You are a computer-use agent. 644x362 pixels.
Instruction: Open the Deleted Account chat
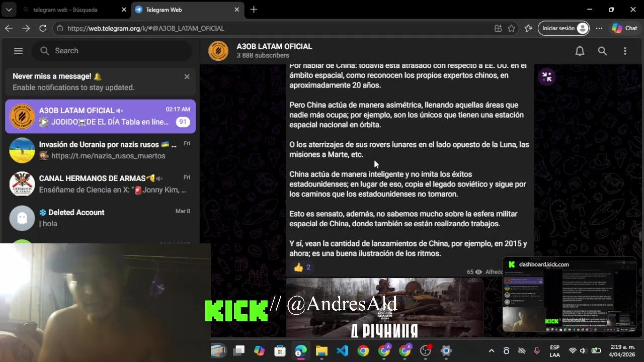pyautogui.click(x=101, y=218)
